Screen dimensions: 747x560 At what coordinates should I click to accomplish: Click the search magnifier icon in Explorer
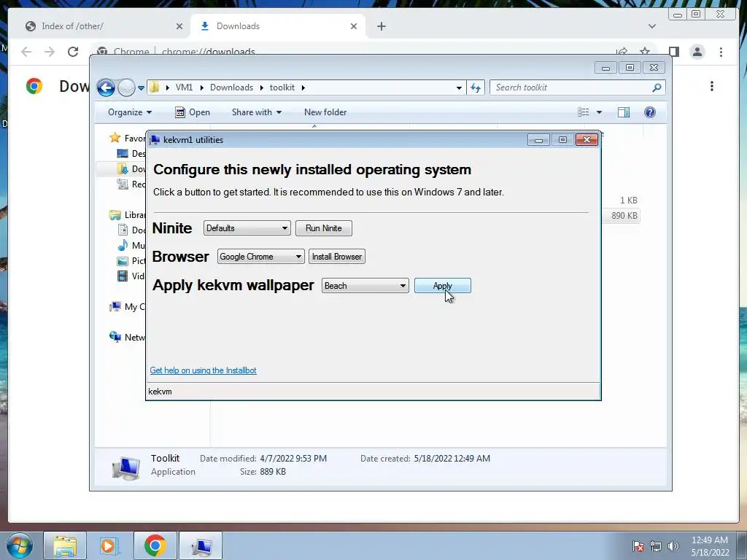tap(657, 87)
